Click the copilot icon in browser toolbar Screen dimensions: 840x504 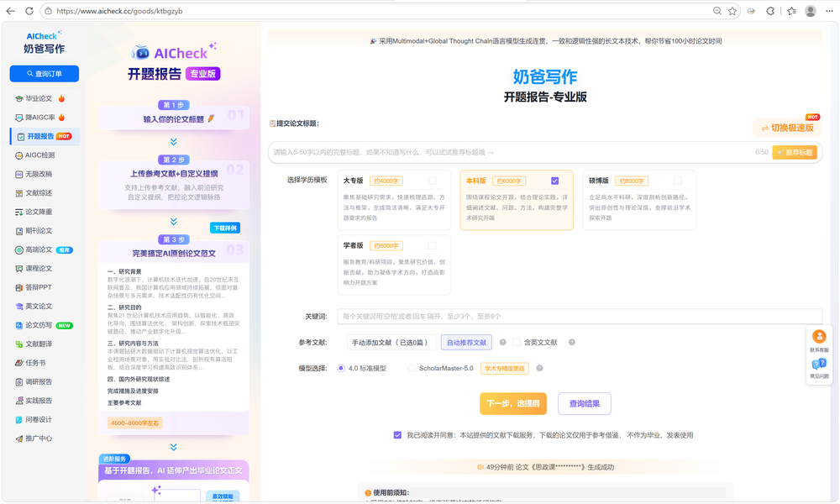click(752, 11)
